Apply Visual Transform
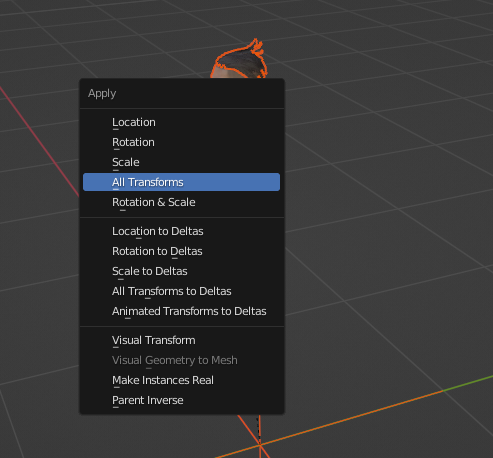The width and height of the screenshot is (493, 458). [x=181, y=340]
